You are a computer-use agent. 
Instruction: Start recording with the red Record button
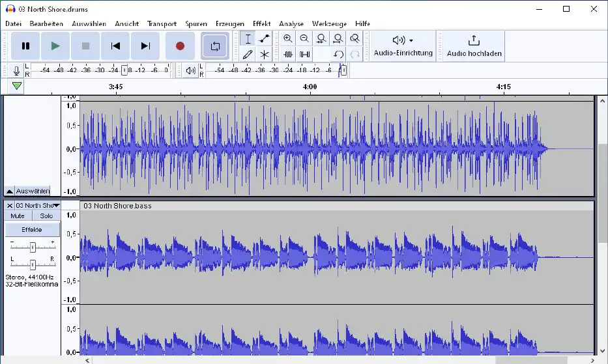[x=180, y=46]
